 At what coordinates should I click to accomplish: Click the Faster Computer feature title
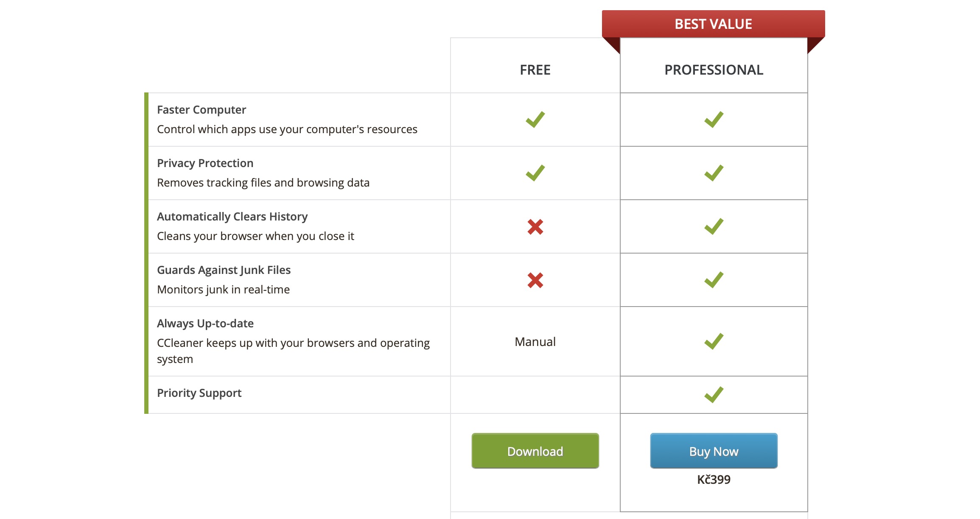[x=202, y=110]
